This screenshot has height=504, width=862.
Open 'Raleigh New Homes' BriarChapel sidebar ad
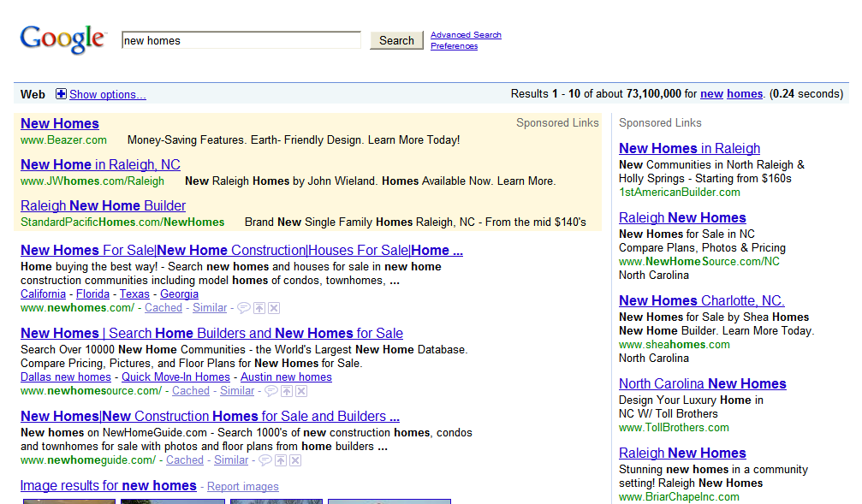pos(682,453)
